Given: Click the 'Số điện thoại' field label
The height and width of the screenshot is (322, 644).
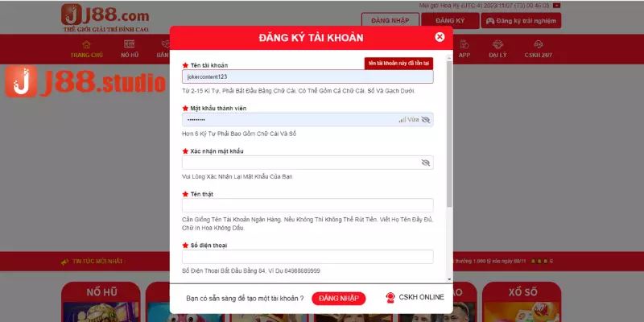Looking at the screenshot, I should click(x=208, y=246).
